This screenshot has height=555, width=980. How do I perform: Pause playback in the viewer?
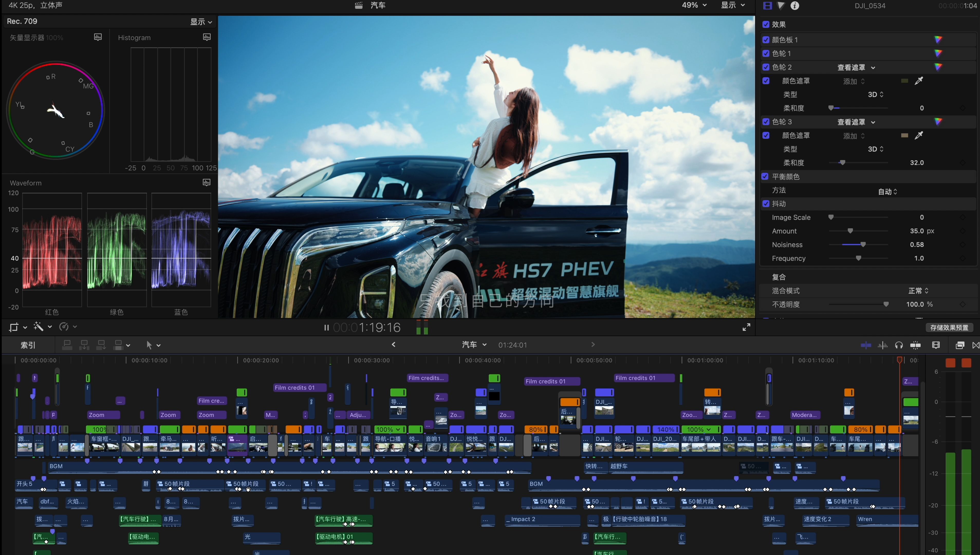[326, 327]
